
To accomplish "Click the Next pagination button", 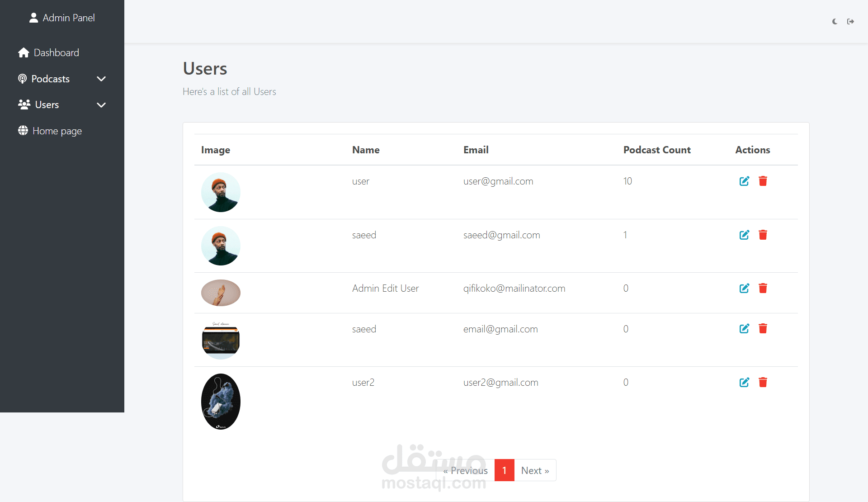I will (535, 470).
